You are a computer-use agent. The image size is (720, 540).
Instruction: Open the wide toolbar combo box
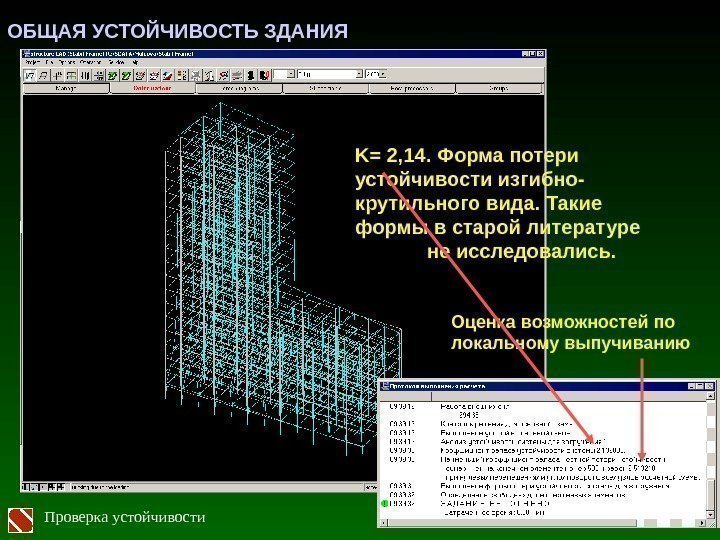point(330,74)
